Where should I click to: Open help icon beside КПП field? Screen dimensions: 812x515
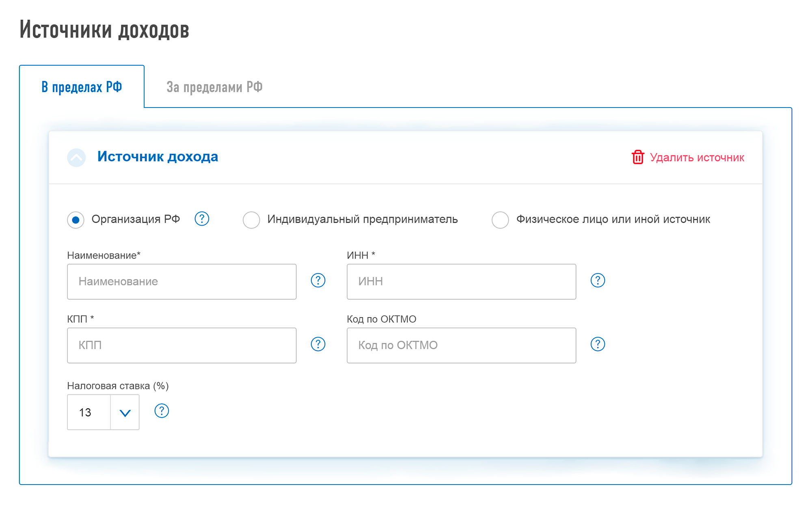click(318, 344)
